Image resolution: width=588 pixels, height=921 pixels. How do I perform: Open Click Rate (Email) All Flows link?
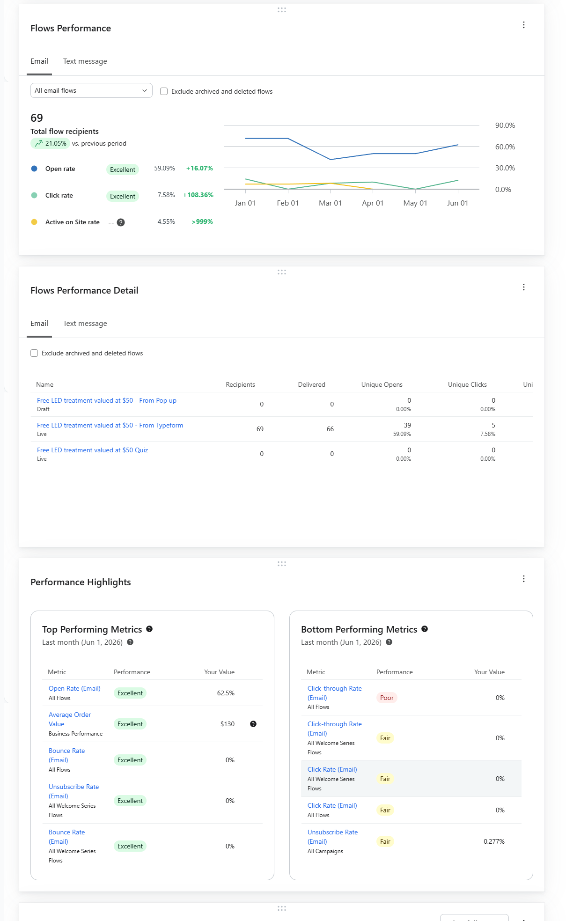332,805
